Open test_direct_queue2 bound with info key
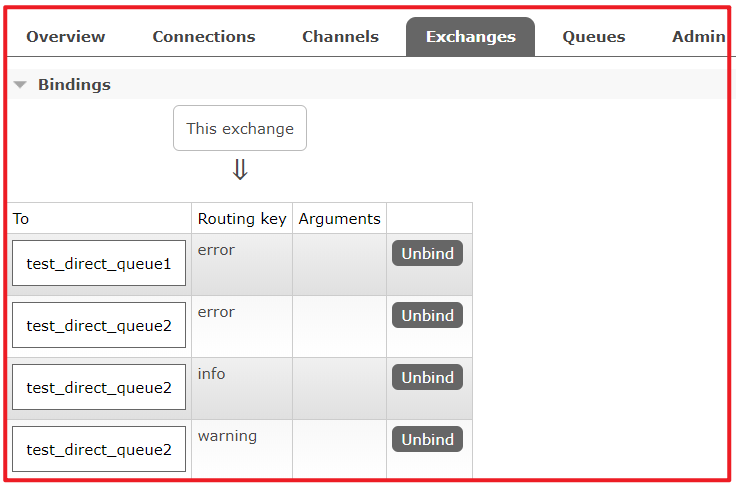Screen dimensions: 736x489 (x=99, y=387)
